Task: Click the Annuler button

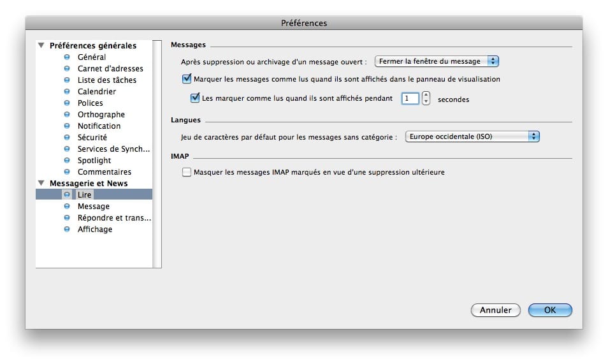Action: (x=496, y=310)
